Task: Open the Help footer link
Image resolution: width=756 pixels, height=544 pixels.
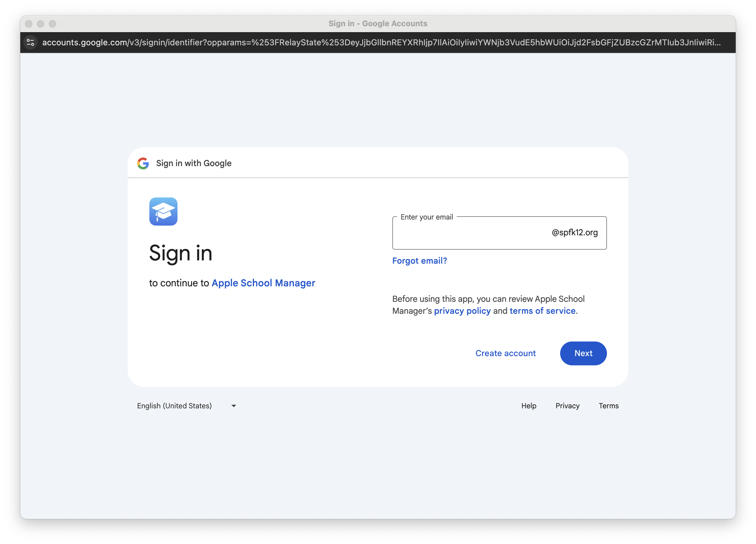Action: pyautogui.click(x=529, y=406)
